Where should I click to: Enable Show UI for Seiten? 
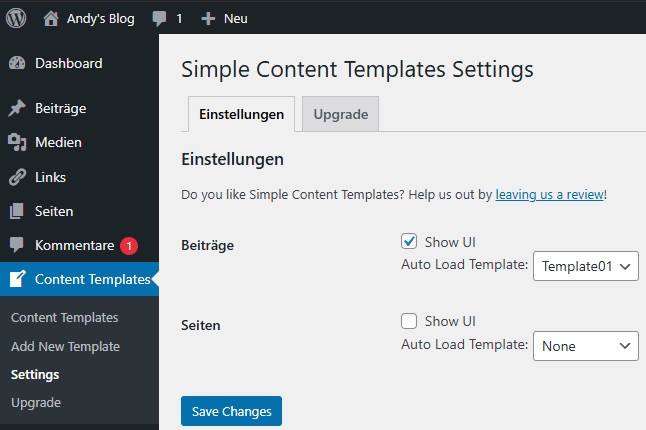409,321
